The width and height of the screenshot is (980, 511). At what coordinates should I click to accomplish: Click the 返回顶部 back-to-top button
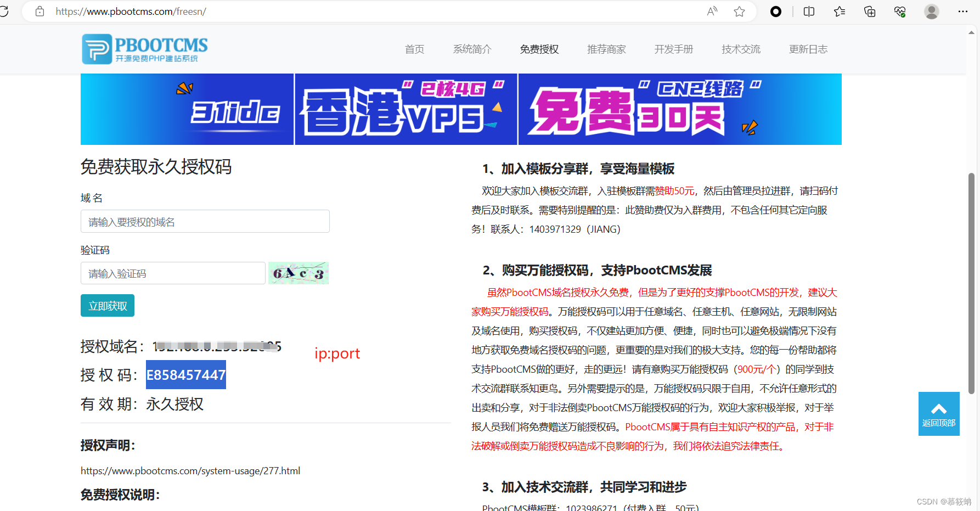939,413
